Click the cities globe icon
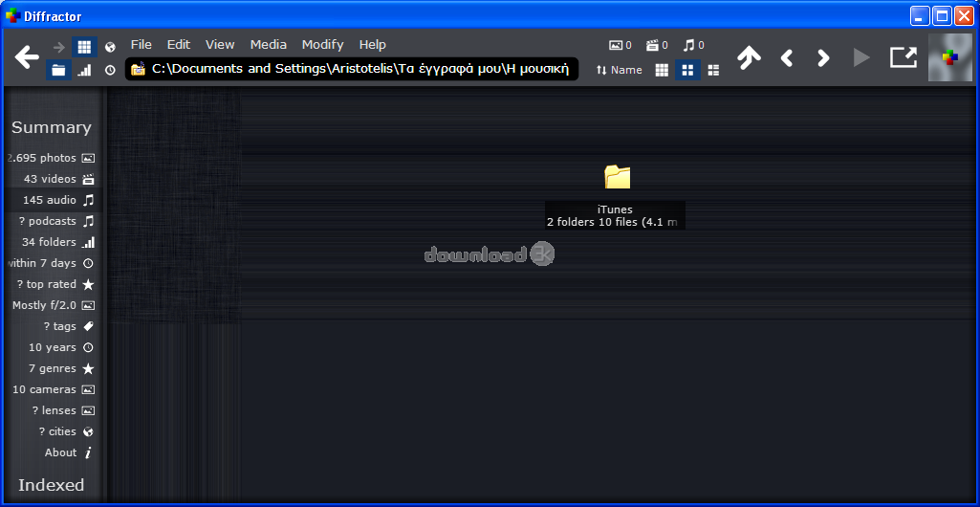 (x=88, y=431)
